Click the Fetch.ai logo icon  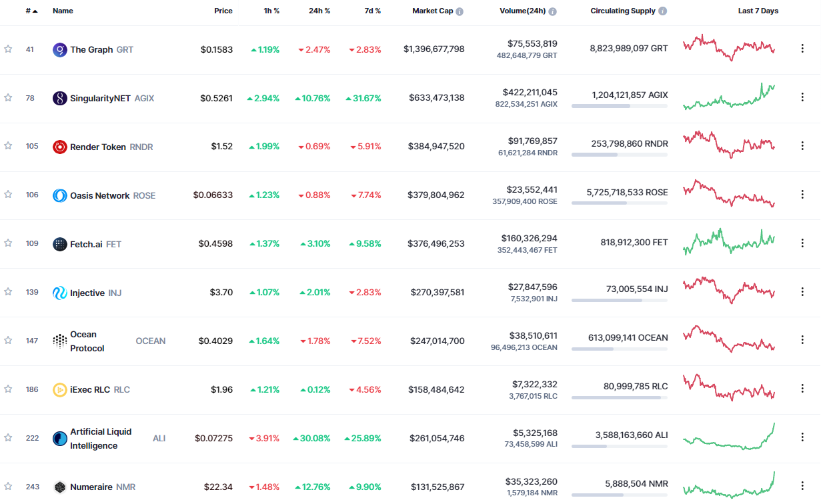pos(59,244)
